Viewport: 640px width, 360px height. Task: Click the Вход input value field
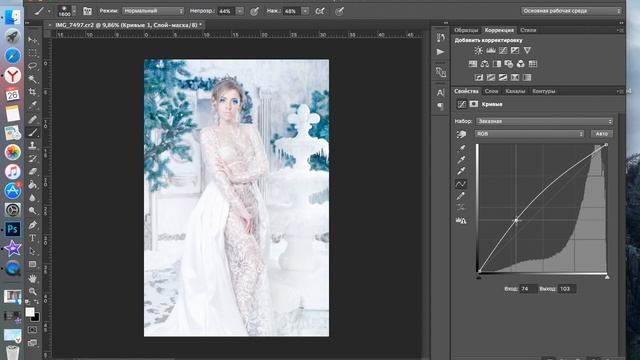[529, 289]
